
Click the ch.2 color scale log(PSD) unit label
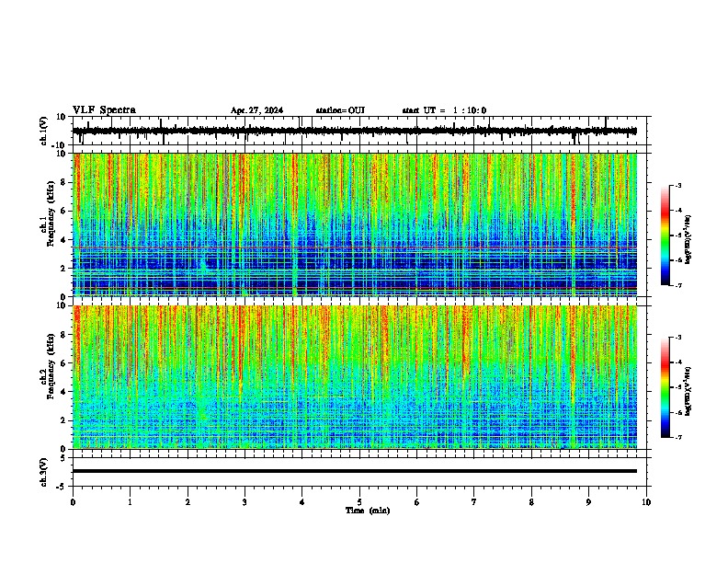click(688, 392)
